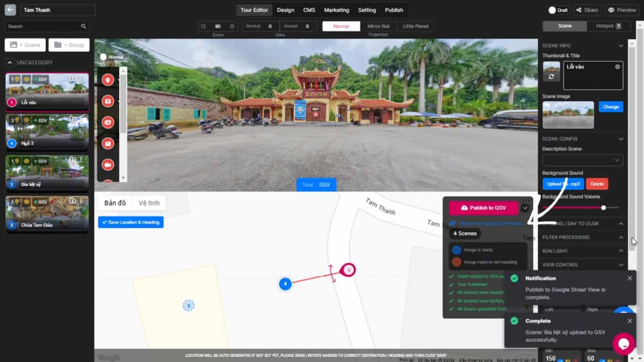
Task: Switch panorama projection to Mirror Ball
Action: [378, 26]
